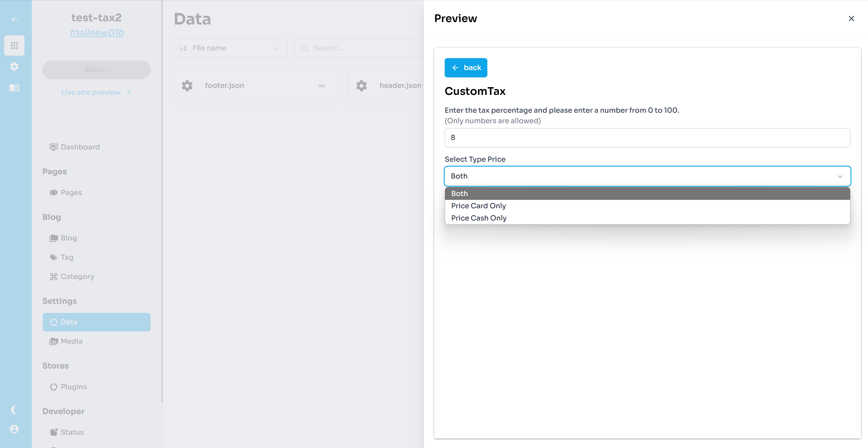The image size is (868, 448).
Task: Toggle dark mode moon icon
Action: click(x=14, y=409)
